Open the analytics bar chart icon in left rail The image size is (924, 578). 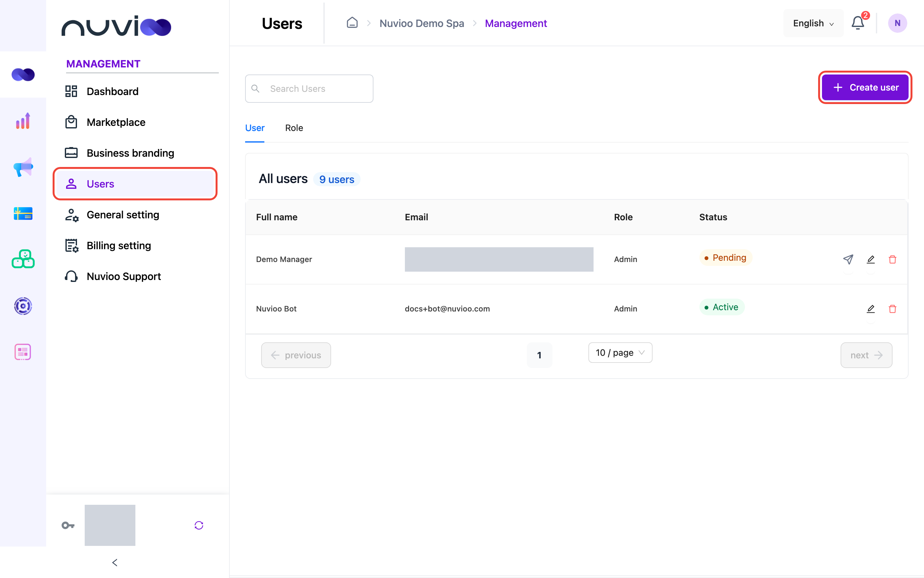(23, 121)
